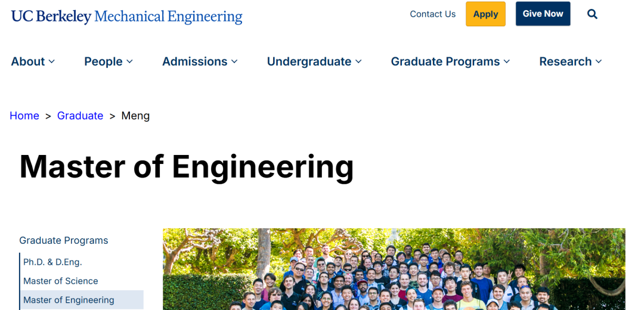Expand the Research dropdown arrow

pos(599,61)
